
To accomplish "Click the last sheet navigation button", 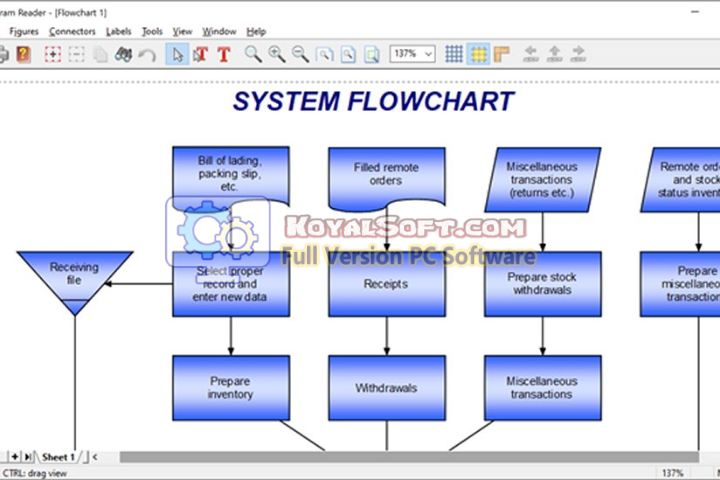I will [x=28, y=457].
